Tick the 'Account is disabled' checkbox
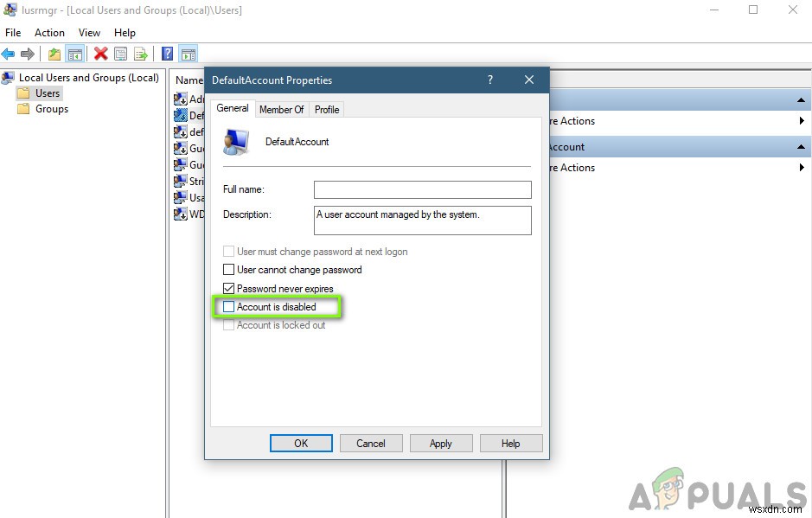 click(x=228, y=307)
